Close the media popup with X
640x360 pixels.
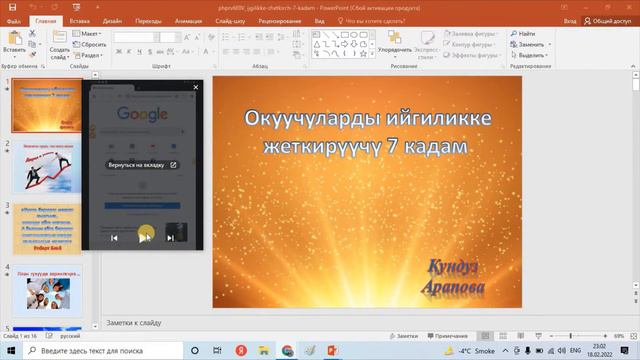pos(196,87)
